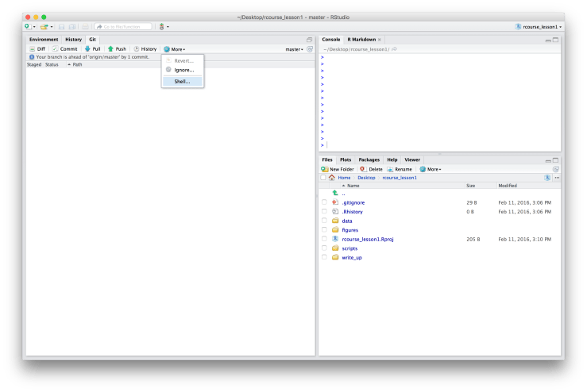This screenshot has width=587, height=392.
Task: Select Shell... from the More menu
Action: pos(183,81)
